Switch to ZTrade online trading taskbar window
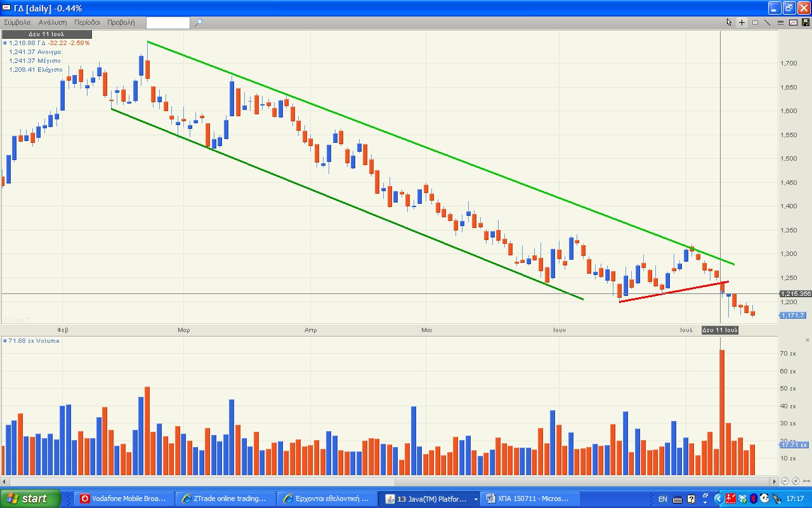This screenshot has height=508, width=812. pyautogui.click(x=225, y=498)
